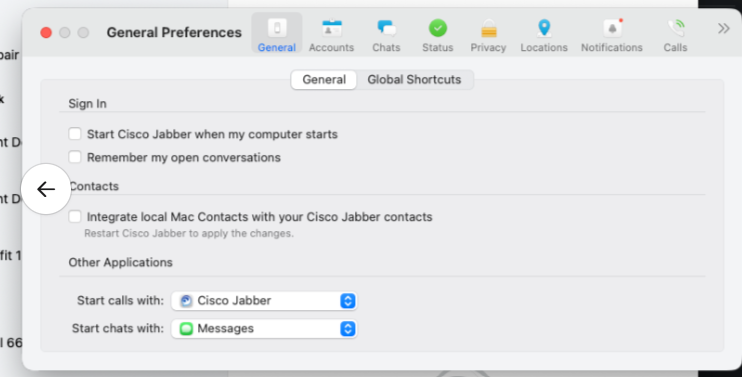Switch to the Global Shortcuts tab

tap(414, 79)
